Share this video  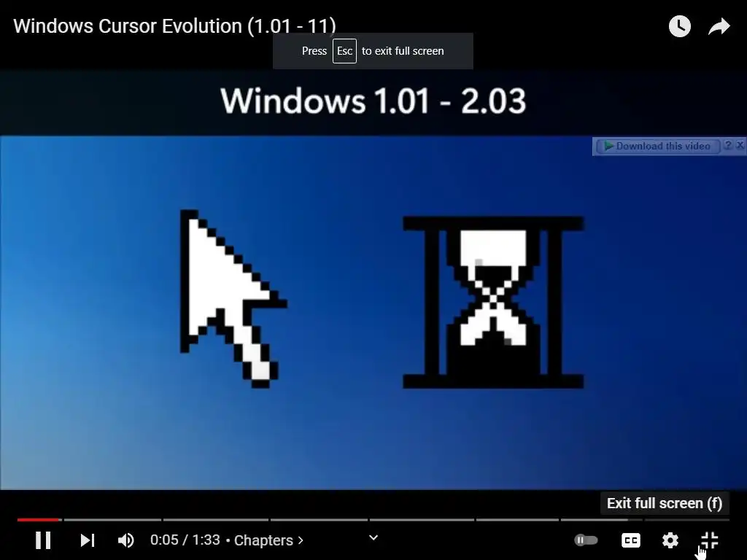coord(719,26)
